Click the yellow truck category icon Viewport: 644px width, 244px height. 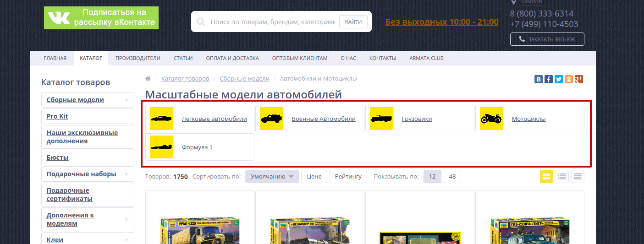point(381,119)
